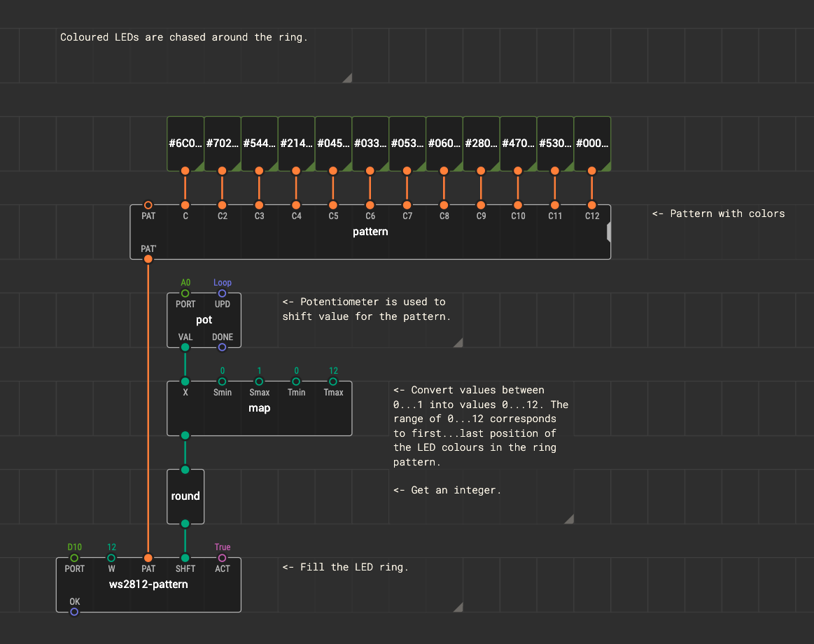Select the map node
Image resolution: width=814 pixels, height=644 pixels.
[259, 409]
